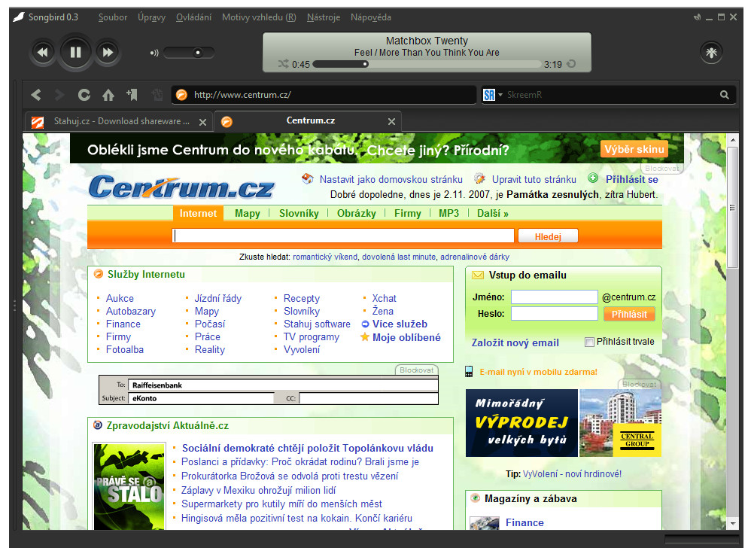Viewport: 751px width, 560px height.
Task: Click the Blockovat tab above Raiffeisenbank ad
Action: coord(416,370)
